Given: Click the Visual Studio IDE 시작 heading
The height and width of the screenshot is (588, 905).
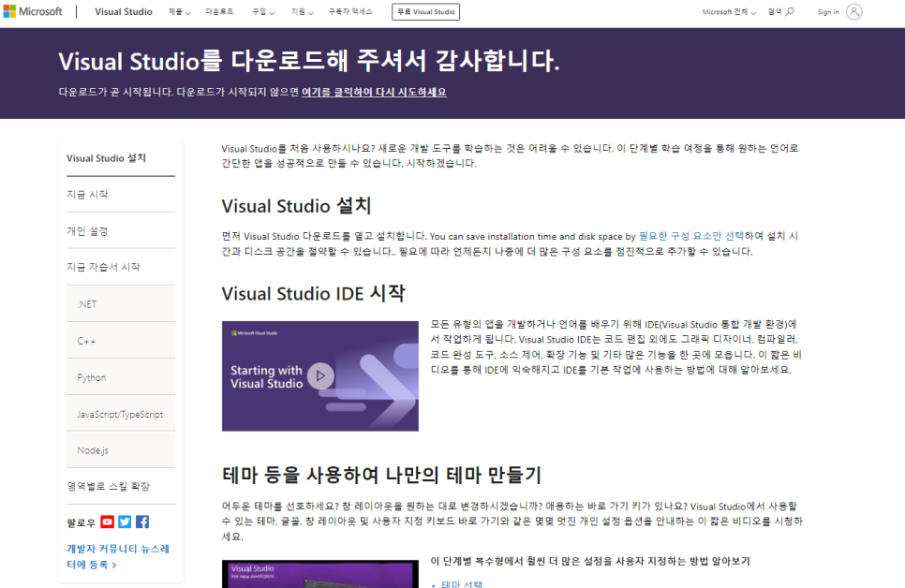Looking at the screenshot, I should coord(314,293).
